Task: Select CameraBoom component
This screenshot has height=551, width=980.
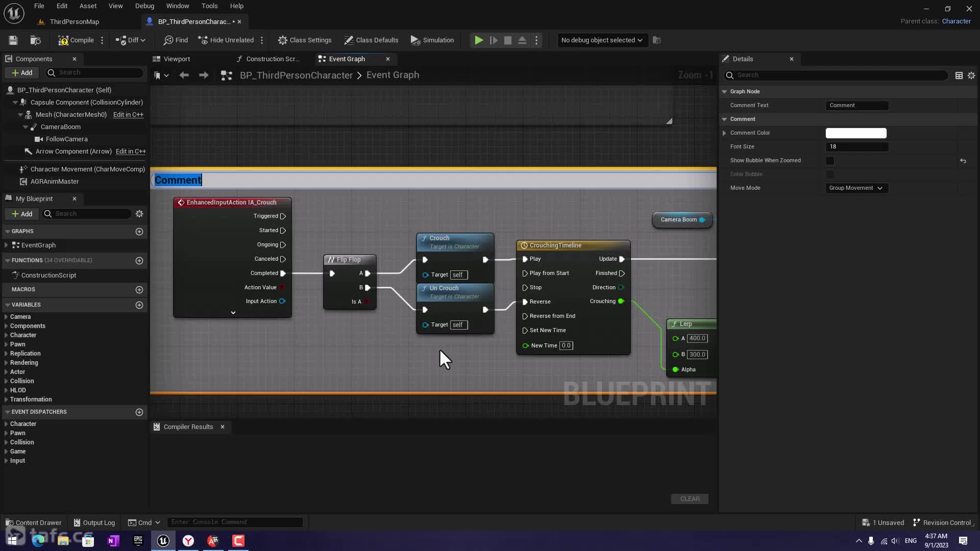Action: 60,127
